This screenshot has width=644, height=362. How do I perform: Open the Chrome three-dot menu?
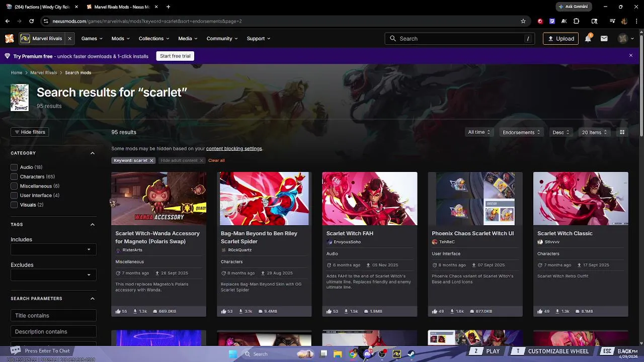pos(636,21)
